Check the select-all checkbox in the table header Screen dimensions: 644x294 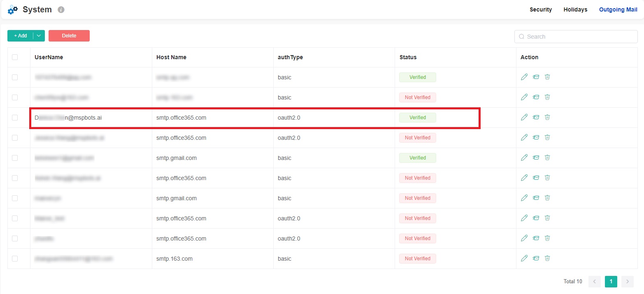click(x=15, y=57)
